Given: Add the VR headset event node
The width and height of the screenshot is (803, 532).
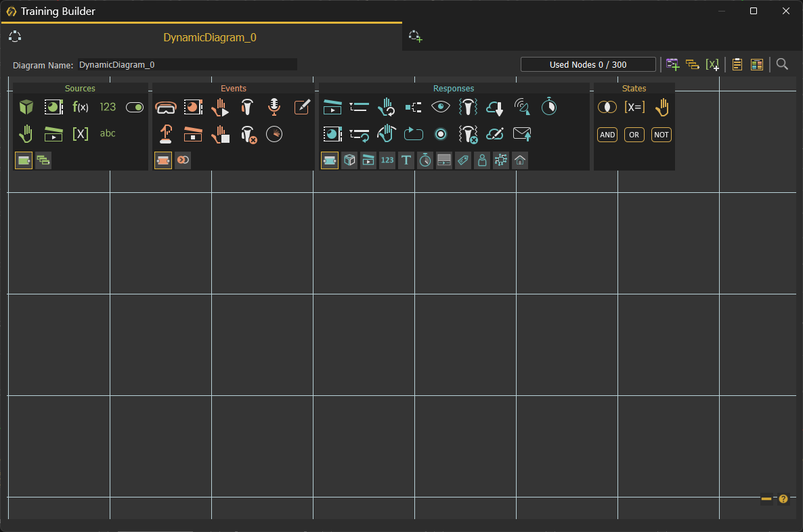Looking at the screenshot, I should pyautogui.click(x=166, y=108).
